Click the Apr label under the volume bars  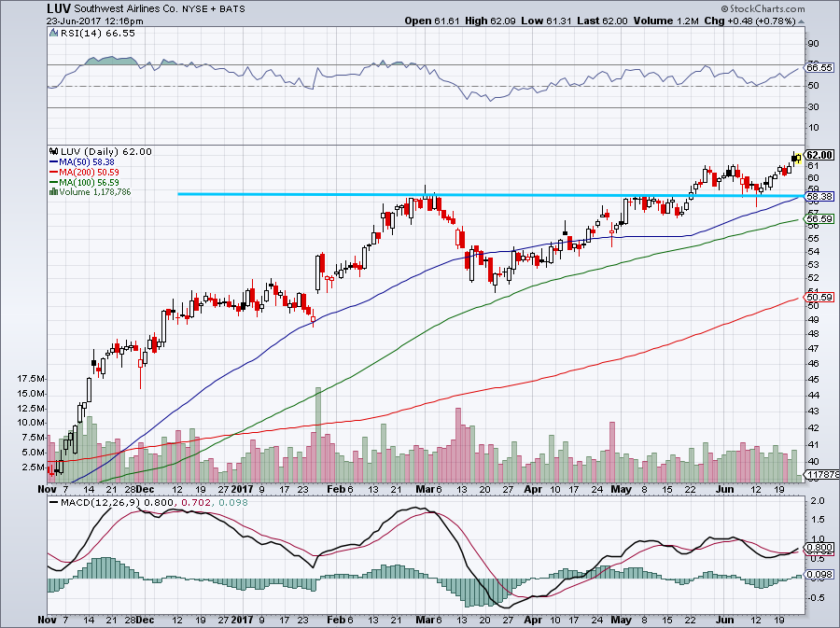click(x=533, y=489)
